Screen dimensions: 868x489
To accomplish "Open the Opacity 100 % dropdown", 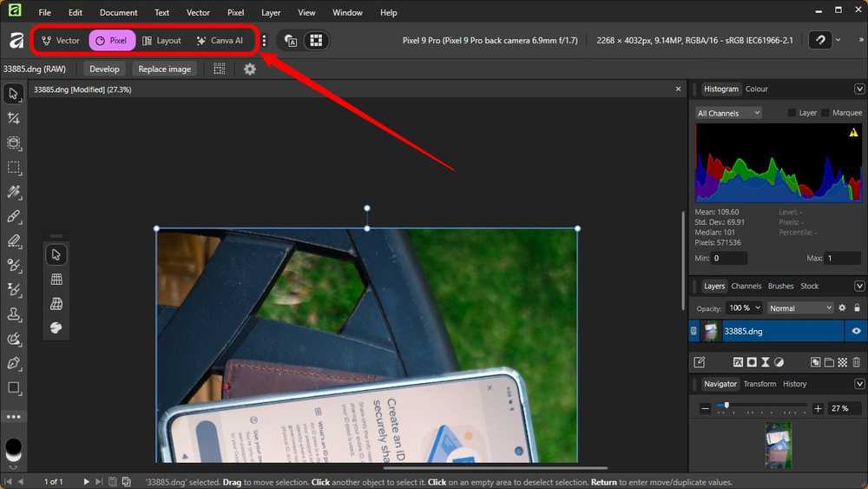I will coord(745,308).
